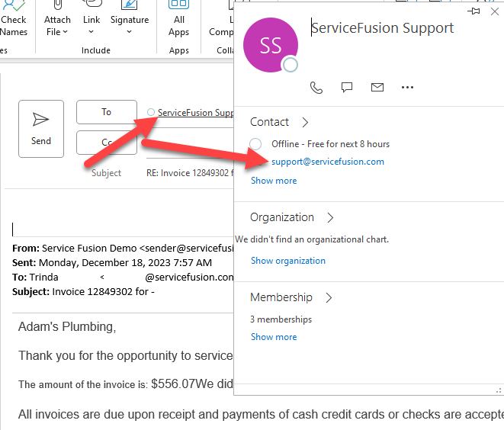Open the Attach File menu

coord(57,19)
